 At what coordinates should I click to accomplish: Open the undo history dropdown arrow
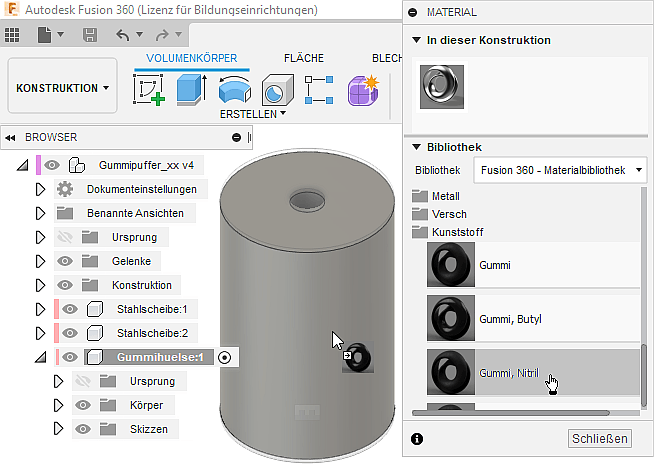pyautogui.click(x=139, y=34)
